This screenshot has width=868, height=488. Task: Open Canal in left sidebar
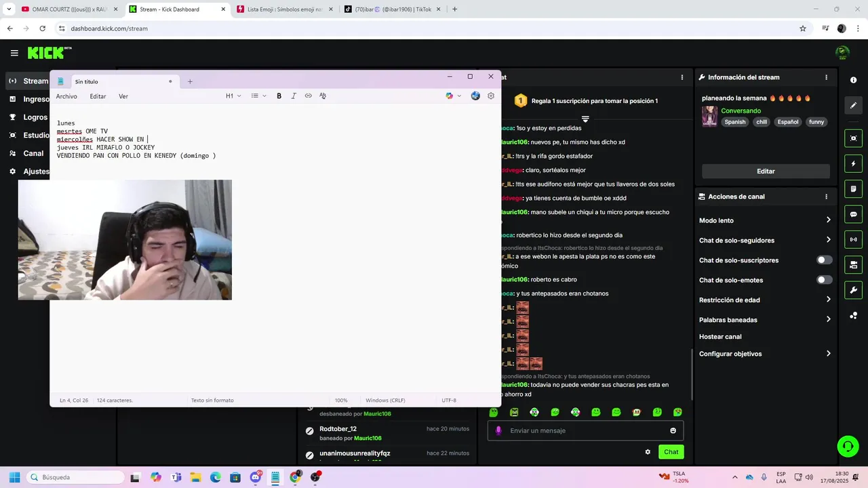click(27, 154)
